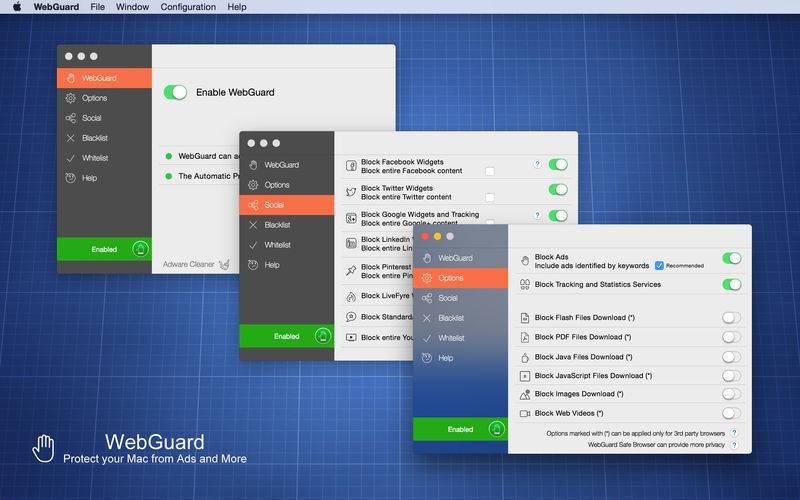Select Blacklist in the back window sidebar

104,138
